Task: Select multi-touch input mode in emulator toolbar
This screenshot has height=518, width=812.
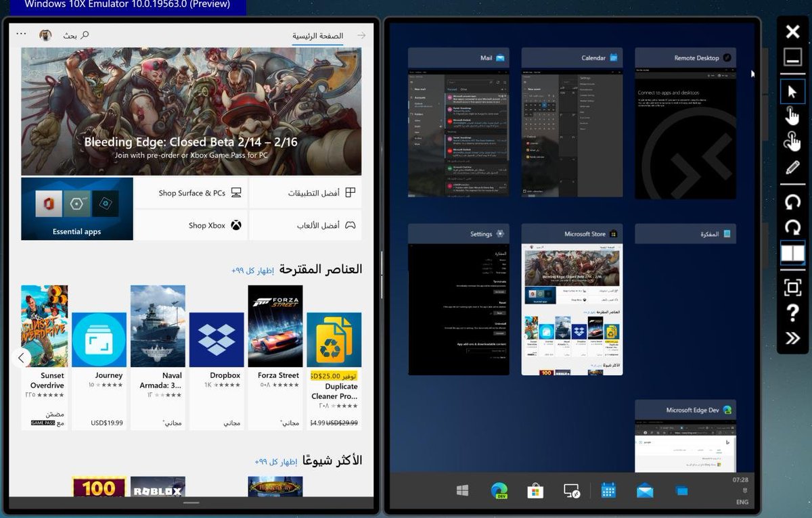Action: click(792, 141)
